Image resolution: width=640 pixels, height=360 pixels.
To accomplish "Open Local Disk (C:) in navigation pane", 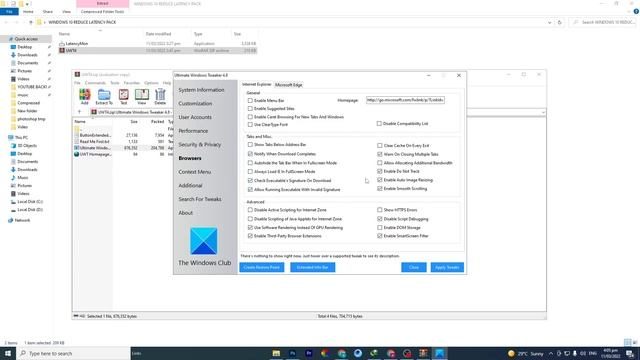I will point(30,202).
